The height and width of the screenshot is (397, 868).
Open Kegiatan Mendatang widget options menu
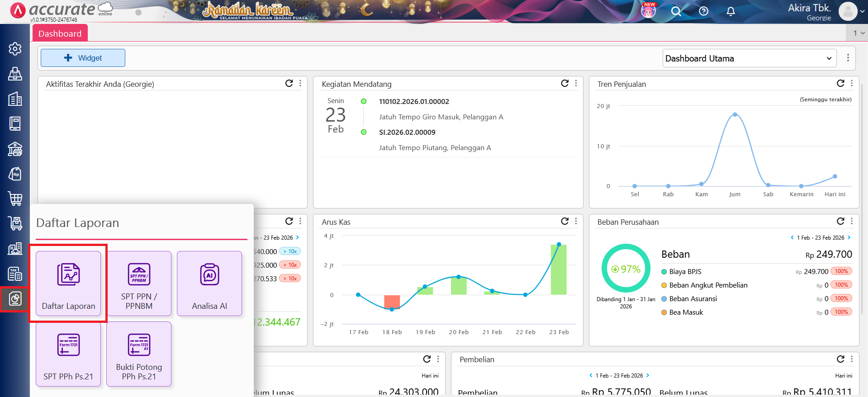[576, 83]
